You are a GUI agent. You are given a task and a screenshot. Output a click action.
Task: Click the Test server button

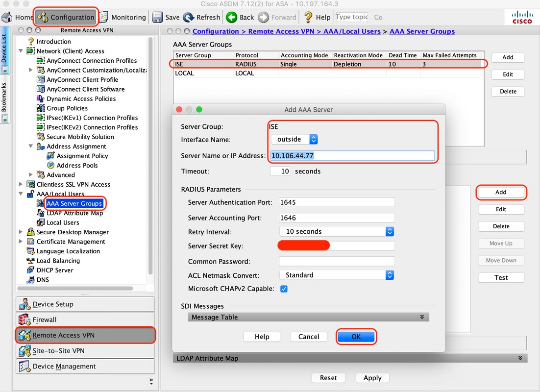click(501, 278)
